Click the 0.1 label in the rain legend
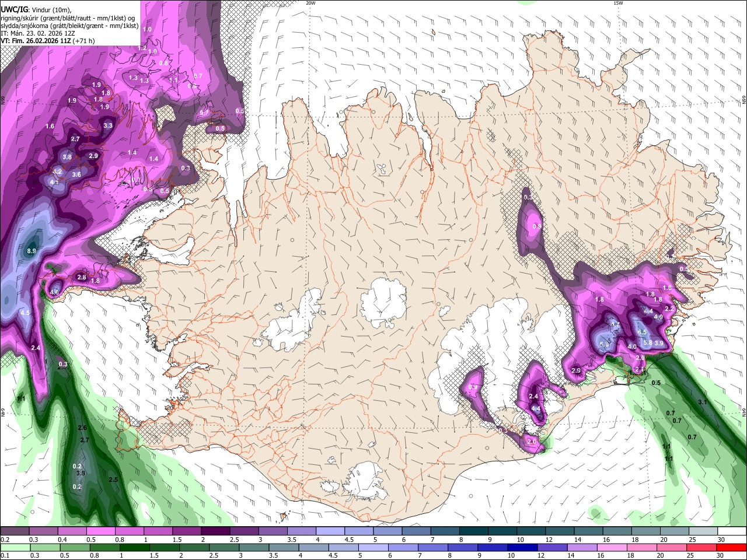The height and width of the screenshot is (560, 747). pos(5,556)
